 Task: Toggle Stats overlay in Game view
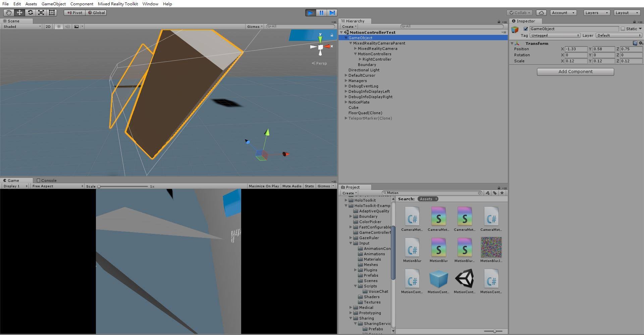tap(309, 186)
